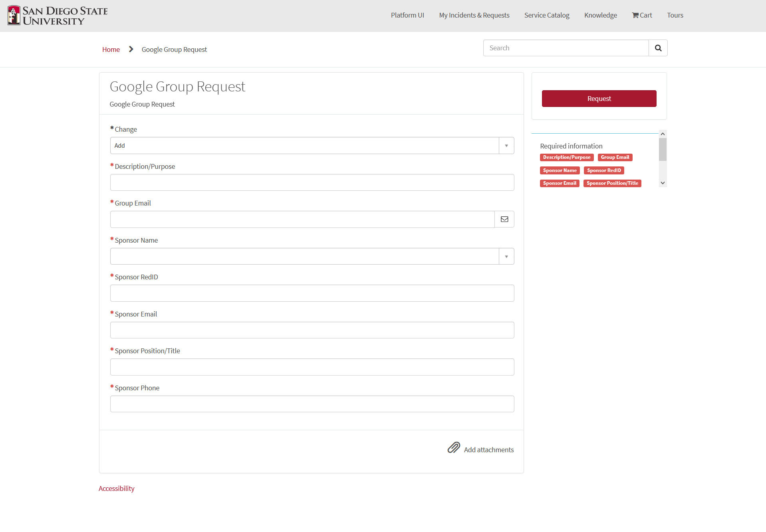Screen dimensions: 766x532
Task: Click the Sponsor Phone label
Action: (137, 388)
